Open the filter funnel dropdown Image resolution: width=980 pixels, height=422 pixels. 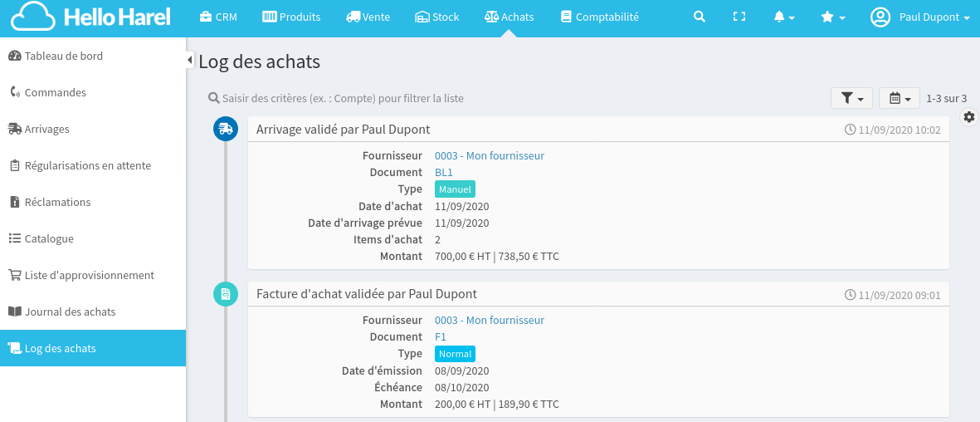[x=851, y=98]
